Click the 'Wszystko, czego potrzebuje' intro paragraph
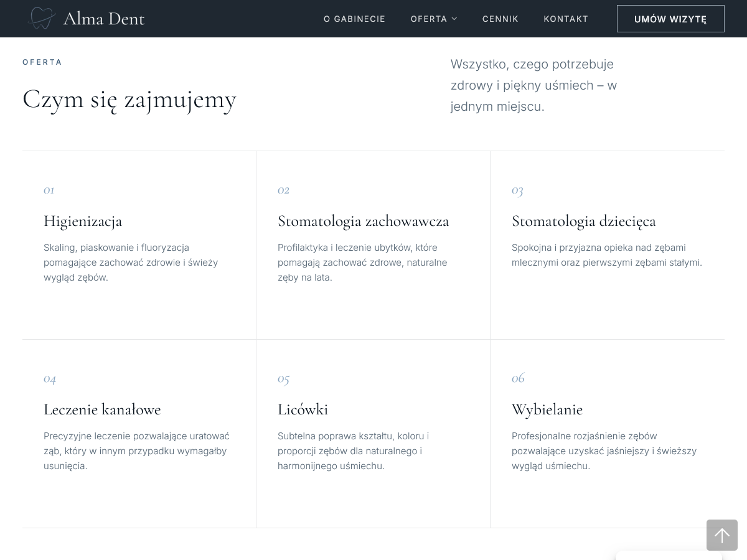Screen dimensions: 747x560 point(533,85)
